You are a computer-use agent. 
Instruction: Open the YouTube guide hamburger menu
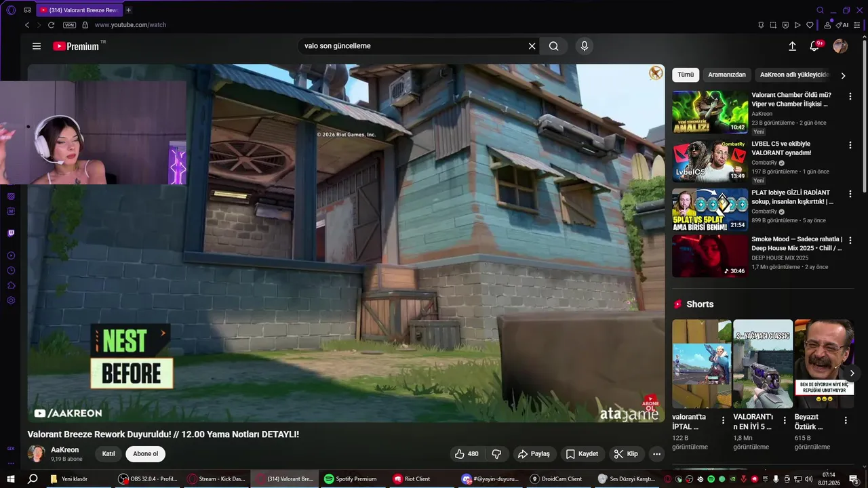coord(37,46)
